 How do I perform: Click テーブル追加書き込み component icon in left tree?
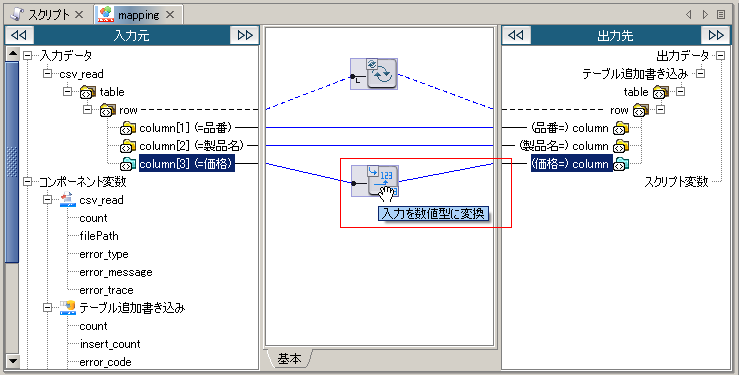point(68,308)
